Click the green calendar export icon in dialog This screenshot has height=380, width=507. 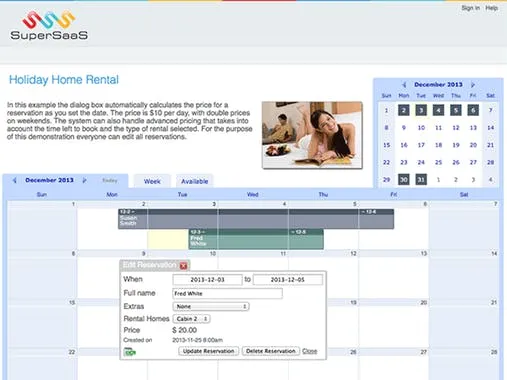[x=130, y=351]
